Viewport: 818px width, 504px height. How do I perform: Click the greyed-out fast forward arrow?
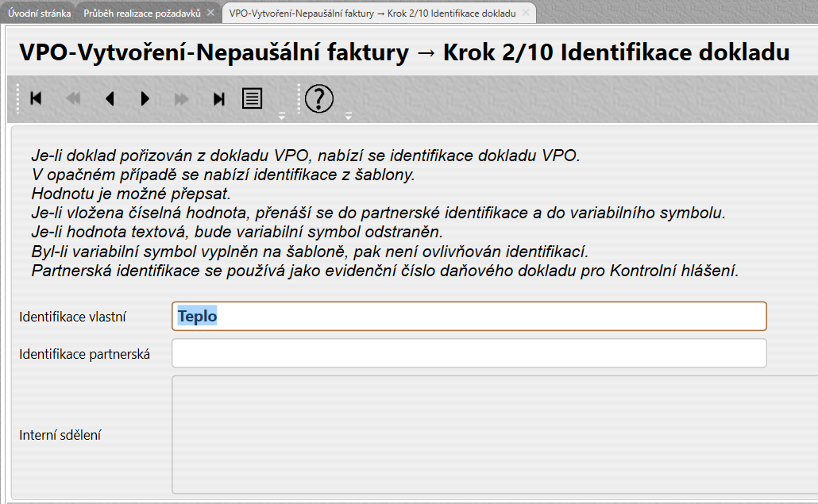tap(182, 98)
